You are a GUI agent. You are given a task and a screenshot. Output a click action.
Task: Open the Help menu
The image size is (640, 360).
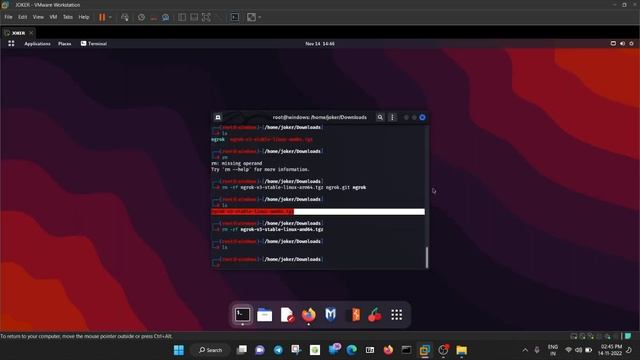(x=84, y=17)
